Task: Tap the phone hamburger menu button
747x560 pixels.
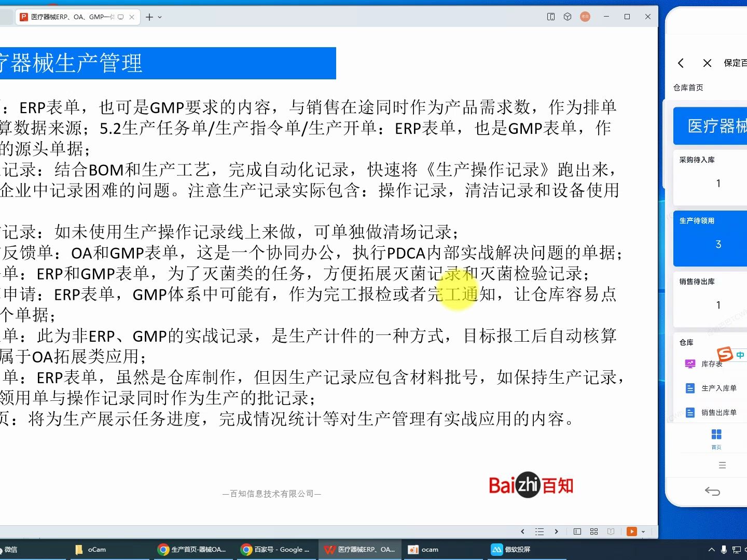Action: (722, 466)
